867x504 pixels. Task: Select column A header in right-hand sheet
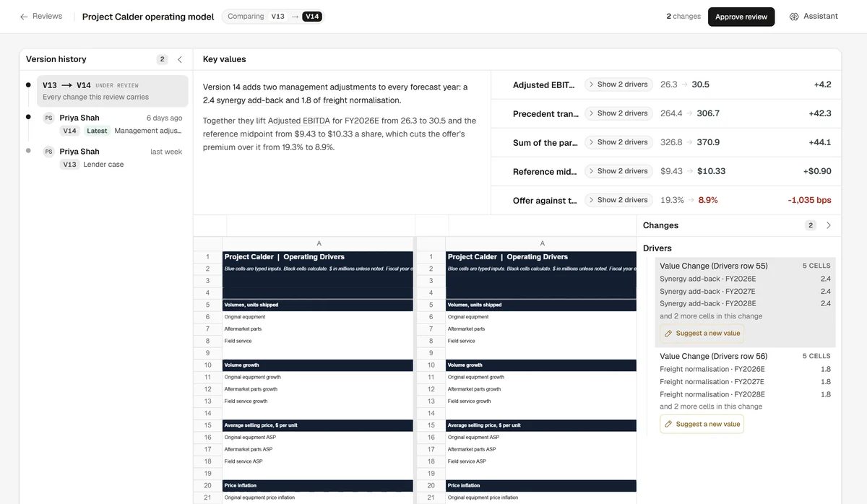click(x=542, y=244)
